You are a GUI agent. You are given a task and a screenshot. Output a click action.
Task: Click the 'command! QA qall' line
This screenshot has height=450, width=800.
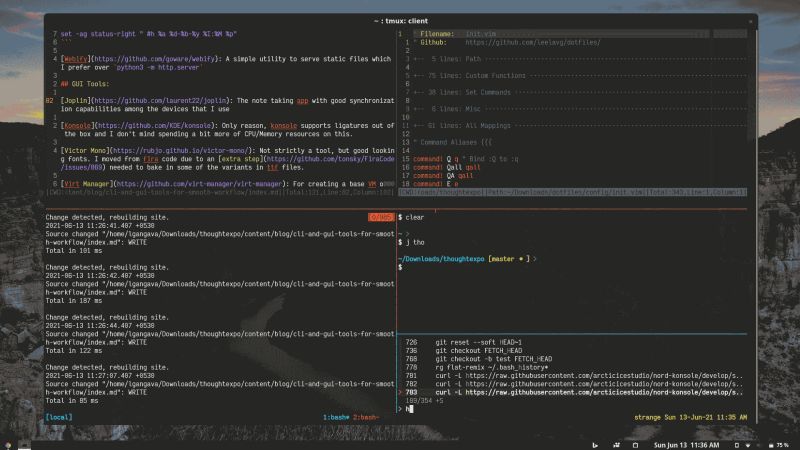coord(443,176)
